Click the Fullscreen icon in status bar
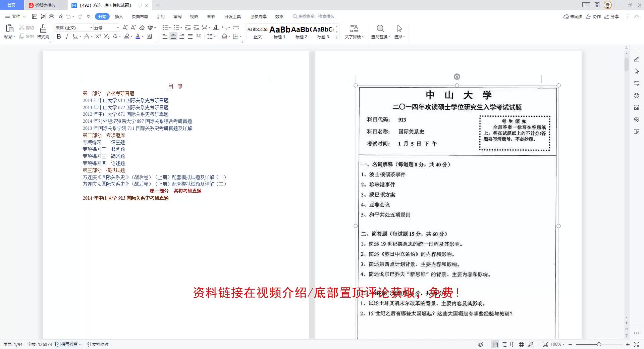 click(636, 344)
